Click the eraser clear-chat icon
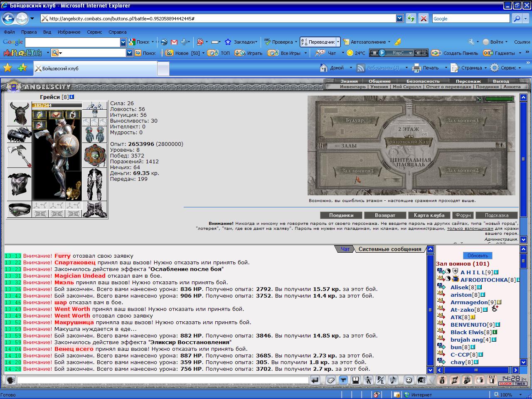This screenshot has height=399, width=532. pyautogui.click(x=330, y=380)
